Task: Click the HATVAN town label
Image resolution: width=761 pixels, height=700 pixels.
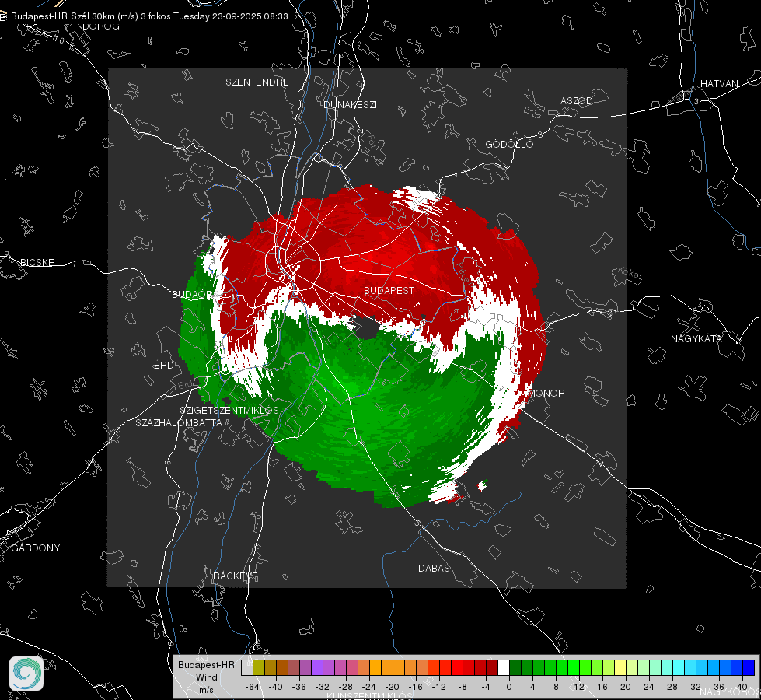Action: pyautogui.click(x=719, y=84)
